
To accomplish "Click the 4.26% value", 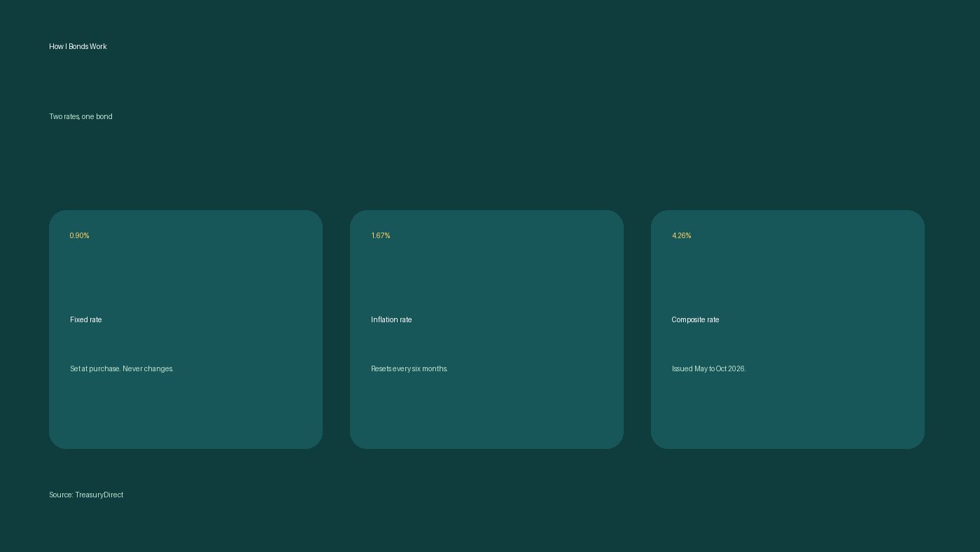I will coord(682,235).
